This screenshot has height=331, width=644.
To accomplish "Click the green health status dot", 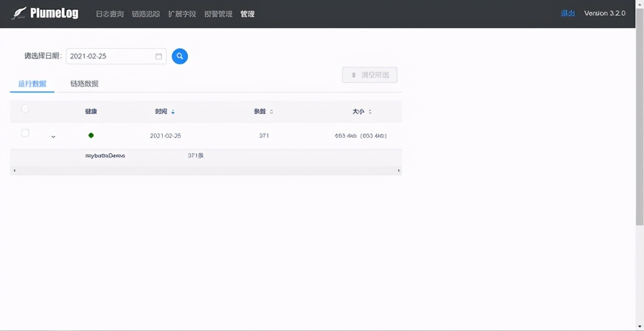I will (x=91, y=135).
